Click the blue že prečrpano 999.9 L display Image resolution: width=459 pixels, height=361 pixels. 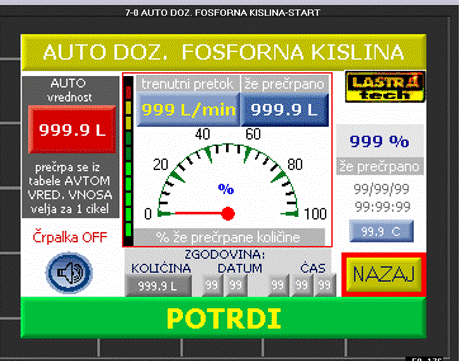[x=284, y=109]
